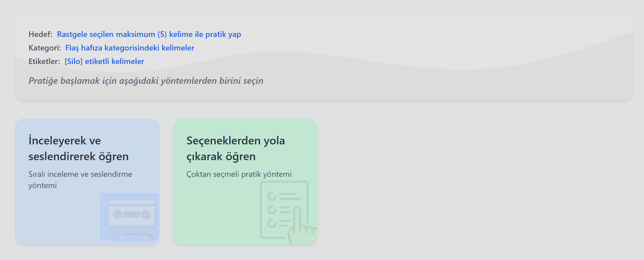Click the left reel of the cassette icon
The width and height of the screenshot is (644, 260).
click(118, 215)
